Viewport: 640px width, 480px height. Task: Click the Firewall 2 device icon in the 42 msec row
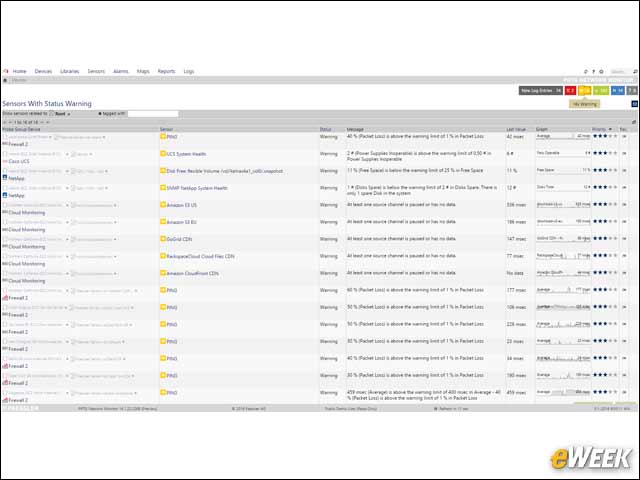(5, 144)
